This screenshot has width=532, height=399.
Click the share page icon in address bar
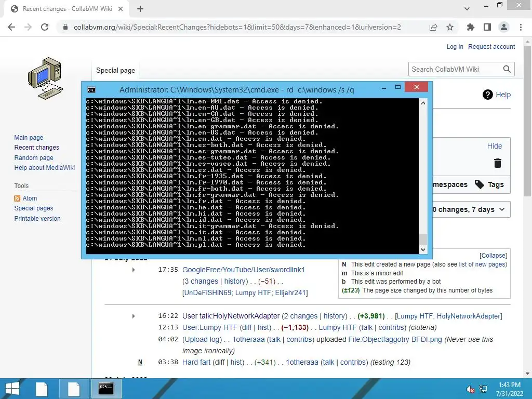click(x=433, y=27)
